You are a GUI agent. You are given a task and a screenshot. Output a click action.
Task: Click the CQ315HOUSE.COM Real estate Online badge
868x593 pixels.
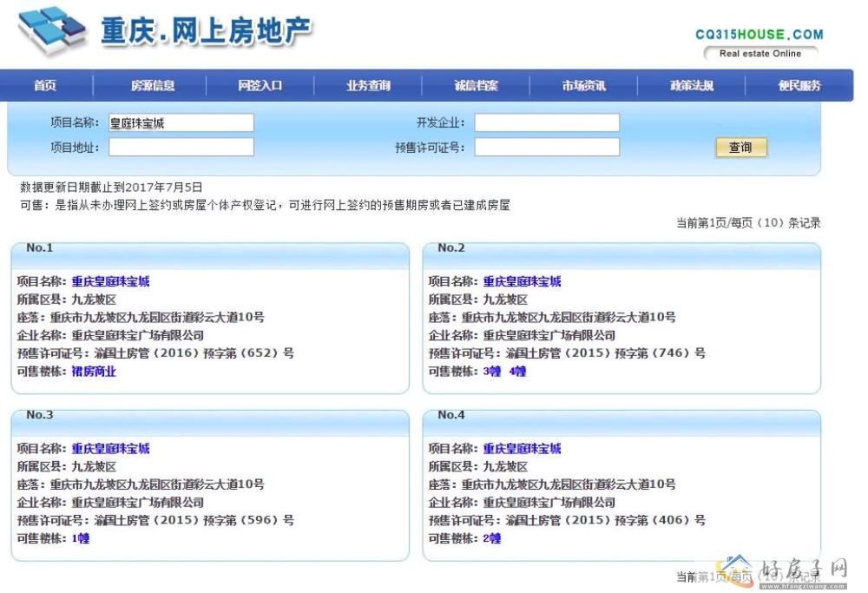coord(759,43)
